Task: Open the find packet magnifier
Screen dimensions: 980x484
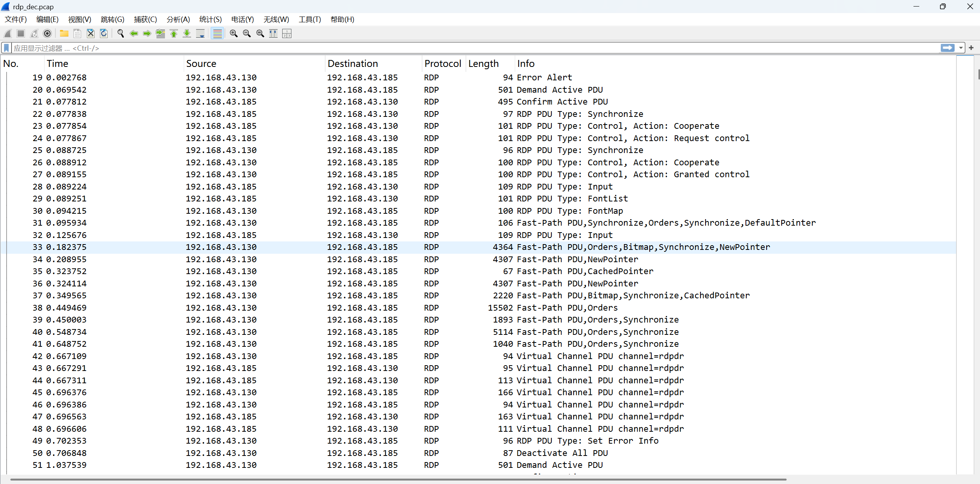Action: tap(121, 34)
